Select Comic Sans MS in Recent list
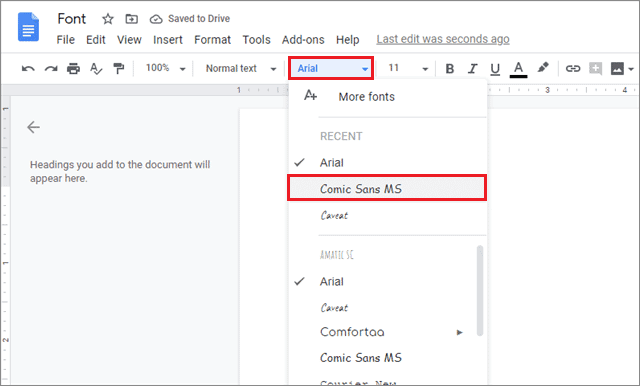 [x=387, y=189]
